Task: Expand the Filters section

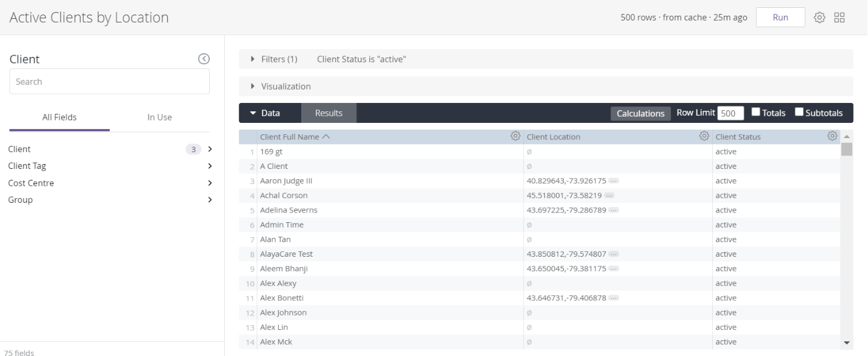Action: tap(253, 59)
